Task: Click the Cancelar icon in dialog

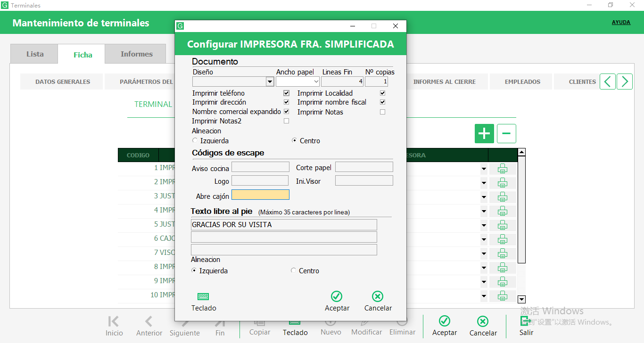Action: tap(378, 297)
